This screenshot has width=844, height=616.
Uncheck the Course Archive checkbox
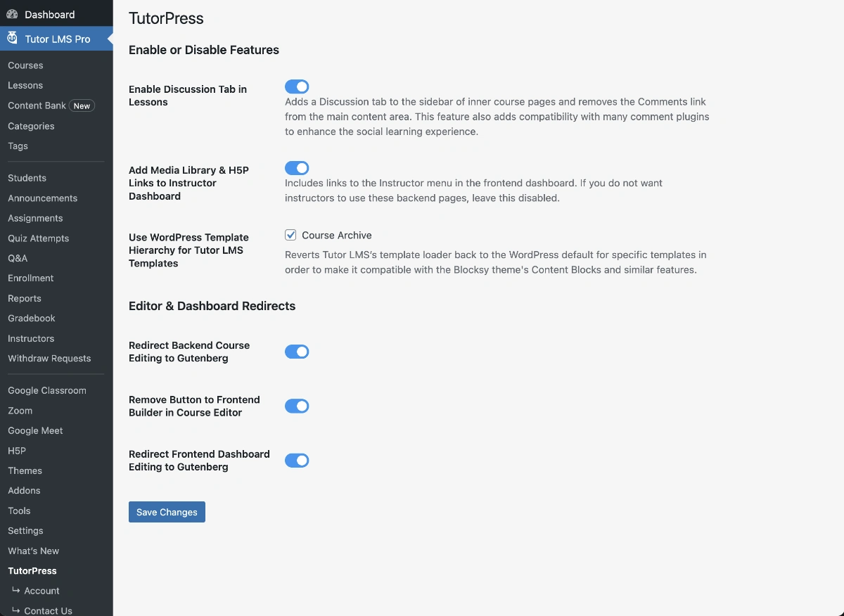point(290,235)
